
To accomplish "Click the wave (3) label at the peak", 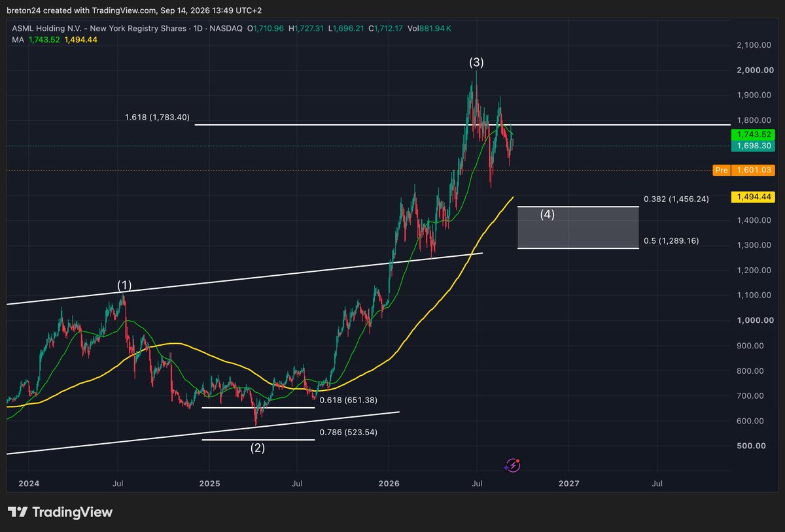I will [x=476, y=63].
